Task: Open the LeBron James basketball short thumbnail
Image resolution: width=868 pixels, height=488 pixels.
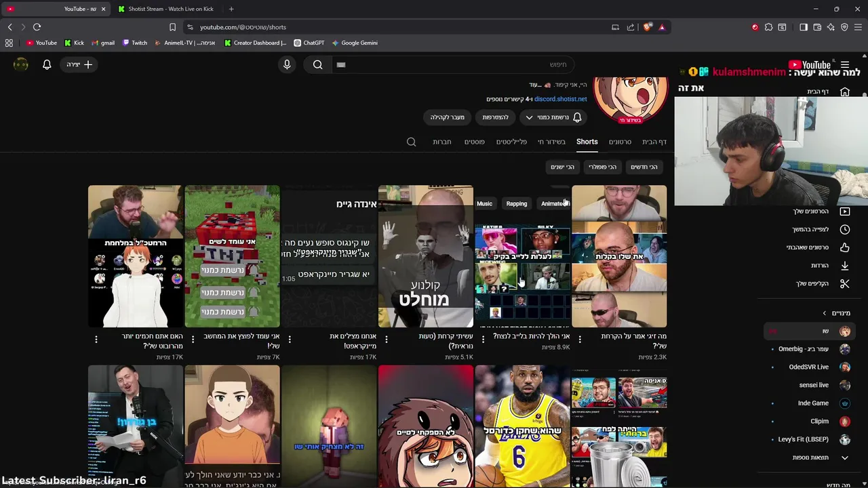Action: [522, 426]
